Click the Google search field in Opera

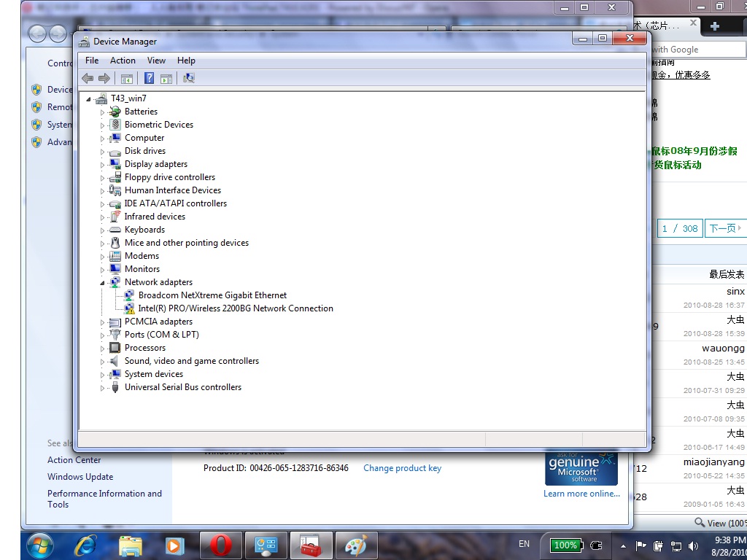point(697,50)
